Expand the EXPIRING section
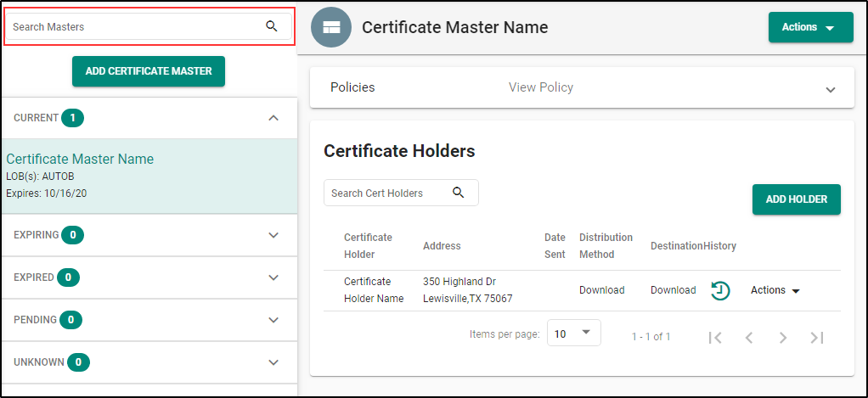This screenshot has height=398, width=868. tap(273, 235)
